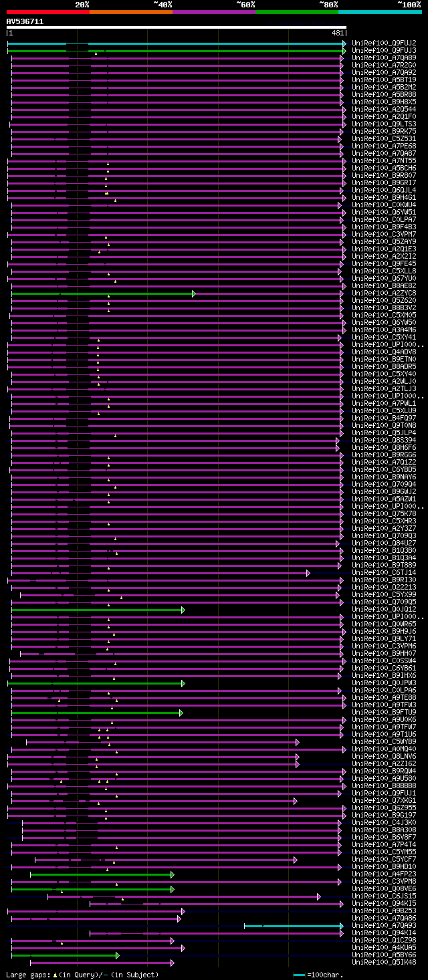Screen dimensions: 428x980
Task: Click hit label UniRef100_Q4ADV8
Action: click(385, 352)
